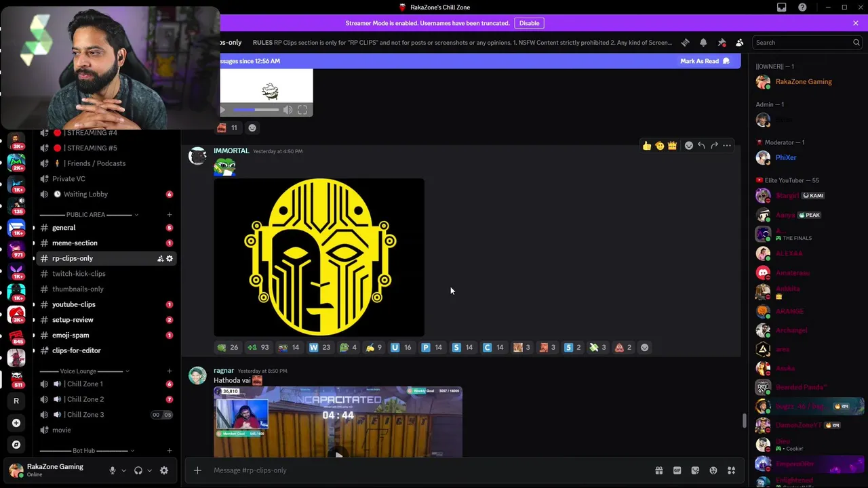Screen dimensions: 868x488
Task: Open the Discover servers compass icon
Action: [x=16, y=445]
